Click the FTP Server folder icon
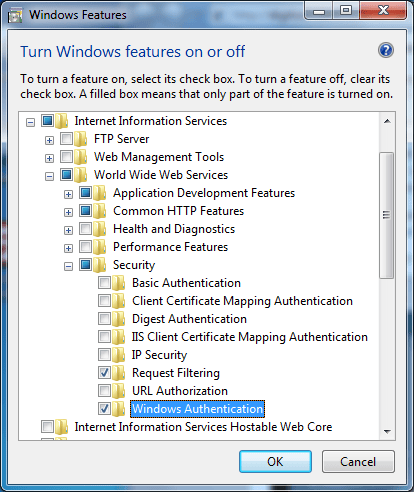The height and width of the screenshot is (492, 414). tap(81, 139)
